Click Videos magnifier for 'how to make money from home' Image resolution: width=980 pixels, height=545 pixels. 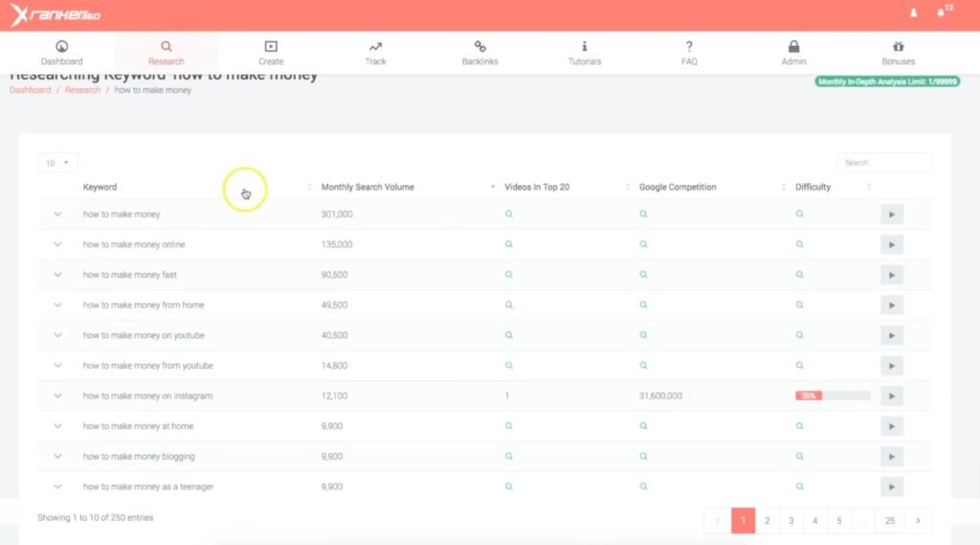click(x=509, y=305)
